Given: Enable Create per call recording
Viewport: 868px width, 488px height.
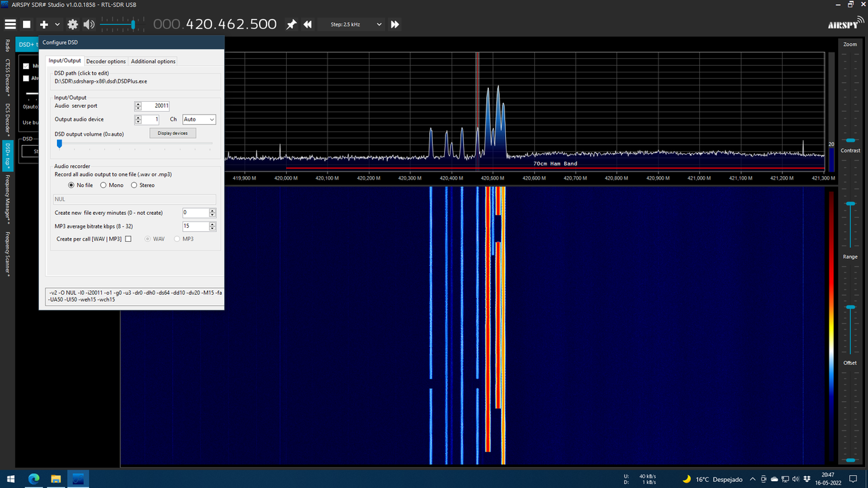Looking at the screenshot, I should click(x=128, y=239).
